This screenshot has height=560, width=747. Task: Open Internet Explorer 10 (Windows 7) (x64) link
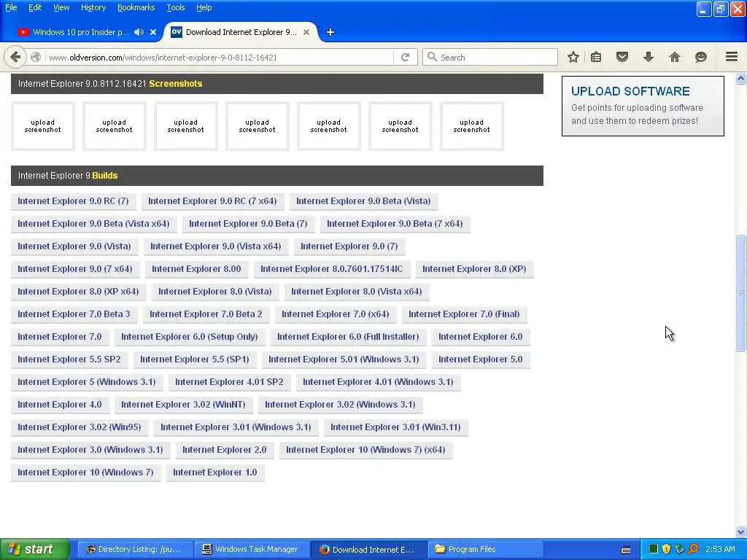365,450
